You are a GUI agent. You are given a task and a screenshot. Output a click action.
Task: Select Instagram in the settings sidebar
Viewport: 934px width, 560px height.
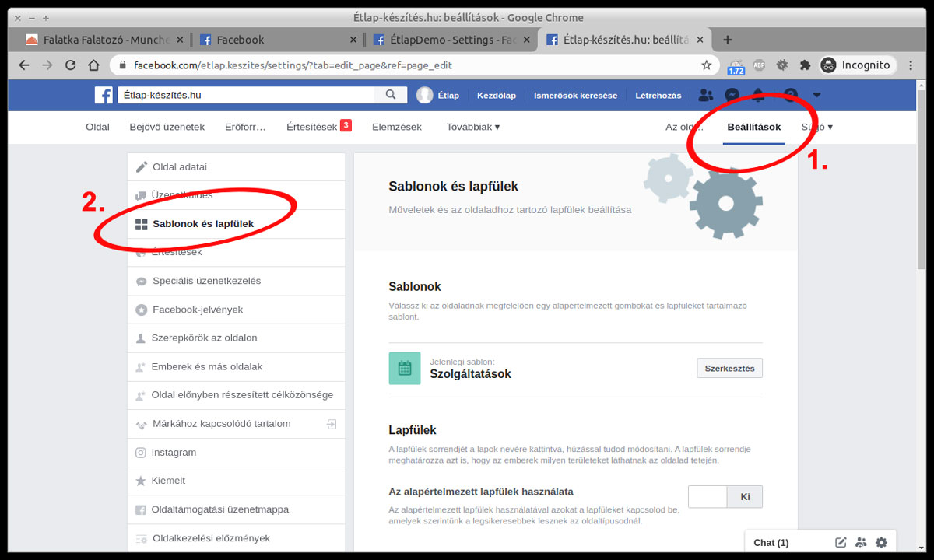[174, 452]
